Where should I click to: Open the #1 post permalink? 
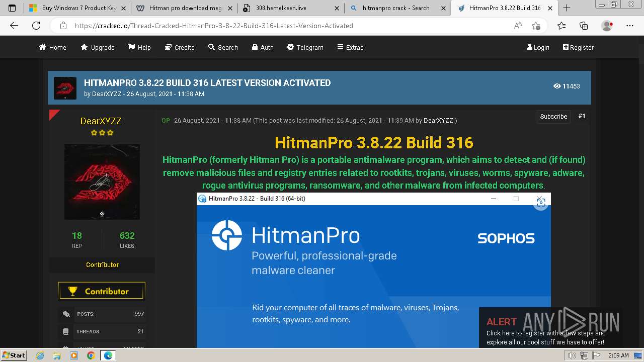pos(582,116)
